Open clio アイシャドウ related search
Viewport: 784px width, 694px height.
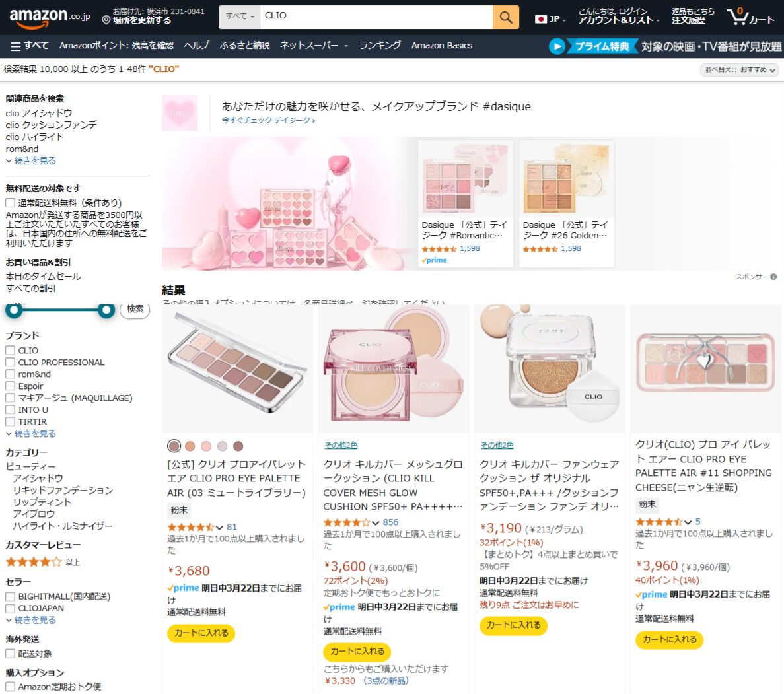click(x=39, y=113)
